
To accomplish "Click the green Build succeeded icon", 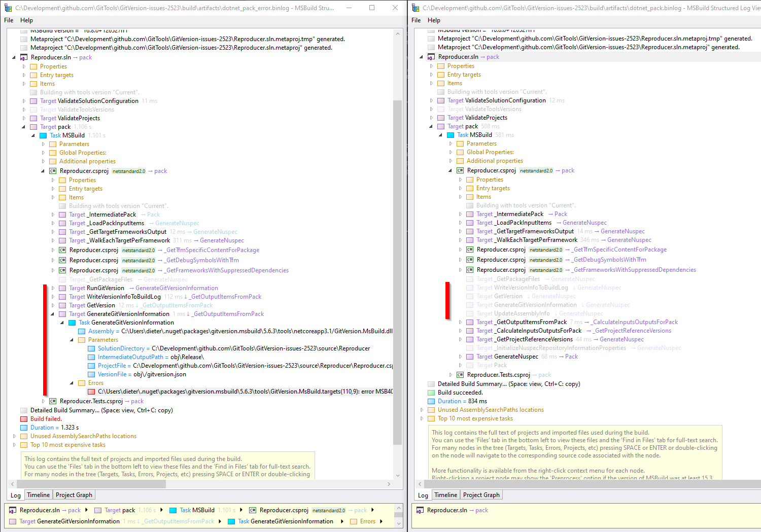I will pyautogui.click(x=431, y=392).
